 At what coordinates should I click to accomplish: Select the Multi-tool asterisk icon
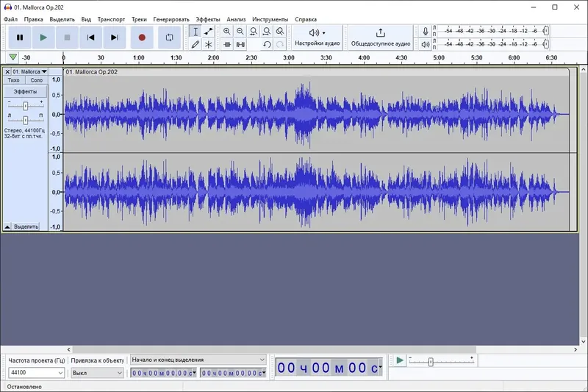coord(209,45)
